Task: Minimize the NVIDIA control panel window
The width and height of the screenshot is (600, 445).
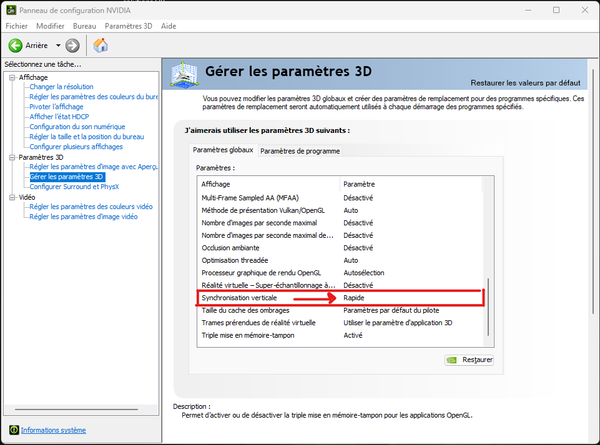Action: (x=528, y=10)
